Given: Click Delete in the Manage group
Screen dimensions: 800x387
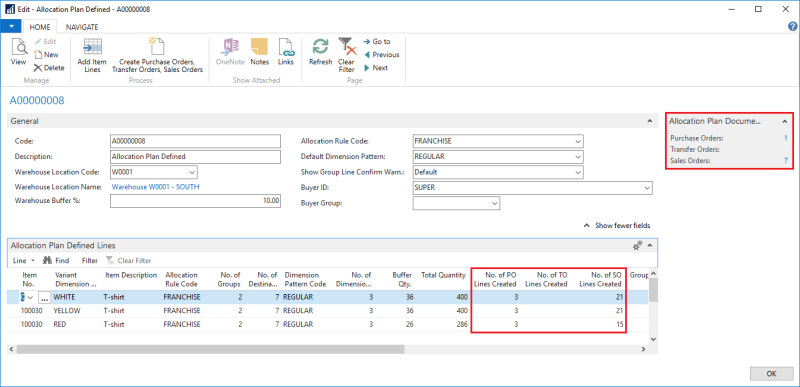Looking at the screenshot, I should 49,68.
